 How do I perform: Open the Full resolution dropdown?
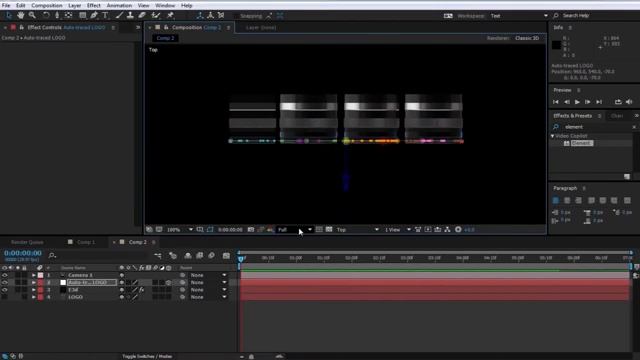[x=295, y=230]
